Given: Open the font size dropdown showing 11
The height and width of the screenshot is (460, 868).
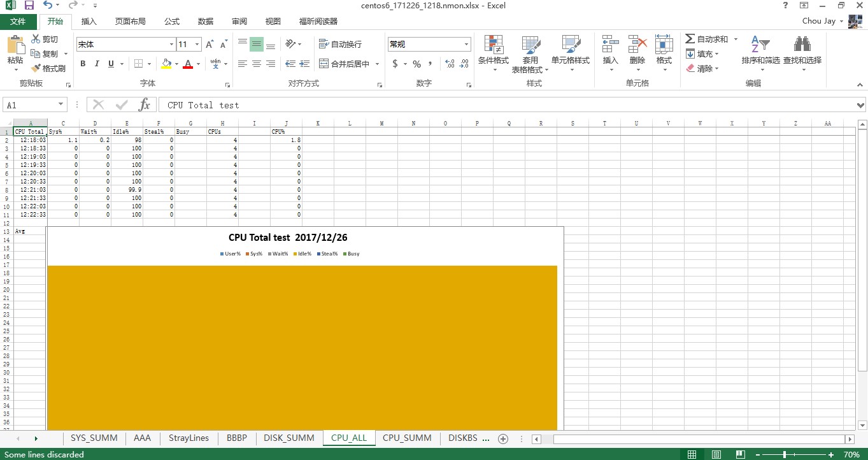Looking at the screenshot, I should (197, 45).
